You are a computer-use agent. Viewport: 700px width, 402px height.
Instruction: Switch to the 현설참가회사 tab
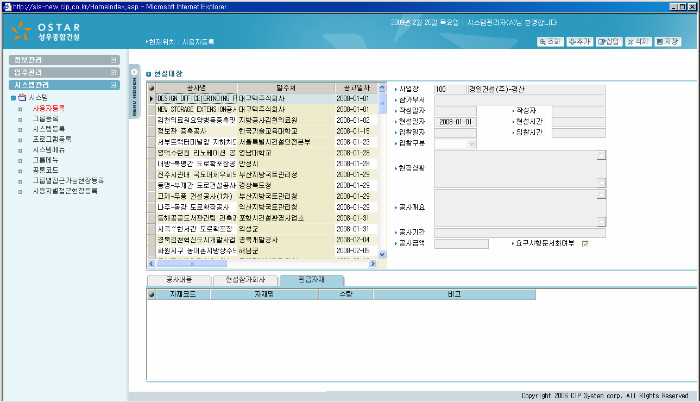tap(246, 279)
